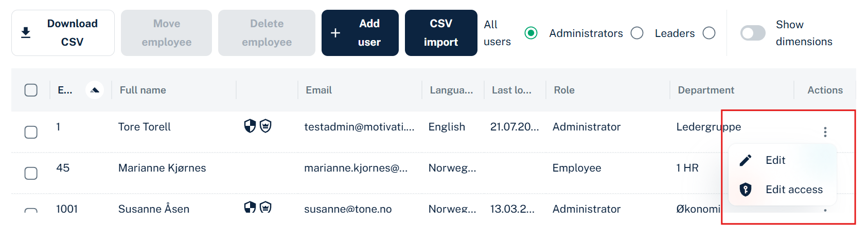Click the download arrow icon on Download CSV
This screenshot has height=225, width=868.
(26, 33)
